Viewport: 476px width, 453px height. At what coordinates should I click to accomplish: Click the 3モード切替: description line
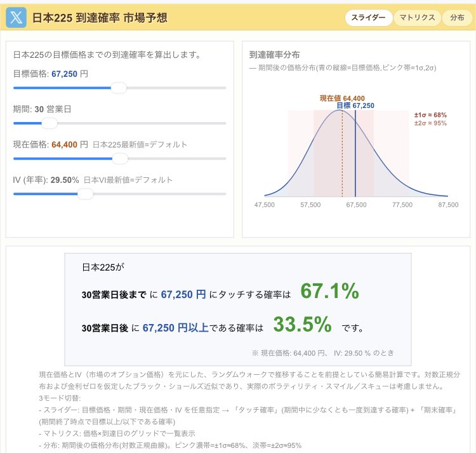point(60,398)
